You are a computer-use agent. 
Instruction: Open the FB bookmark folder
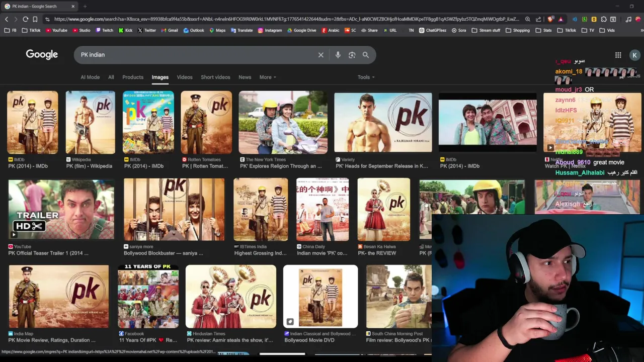pos(10,30)
